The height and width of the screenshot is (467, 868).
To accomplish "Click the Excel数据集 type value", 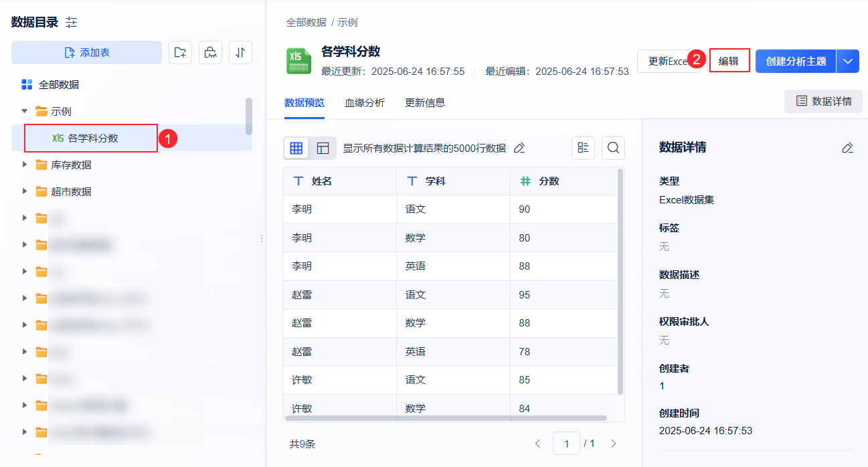I will point(687,199).
